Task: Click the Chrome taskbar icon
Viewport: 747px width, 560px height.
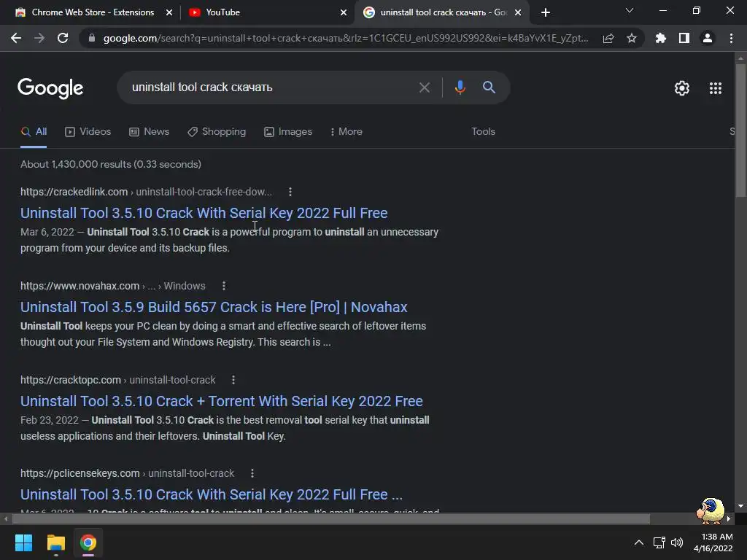Action: (88, 542)
